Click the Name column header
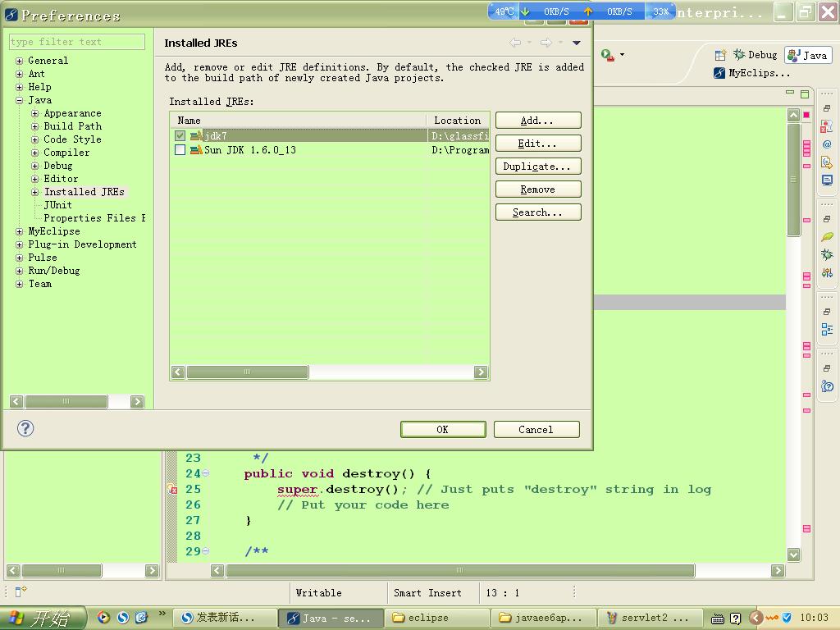Screen dimensions: 840x630 (x=298, y=121)
